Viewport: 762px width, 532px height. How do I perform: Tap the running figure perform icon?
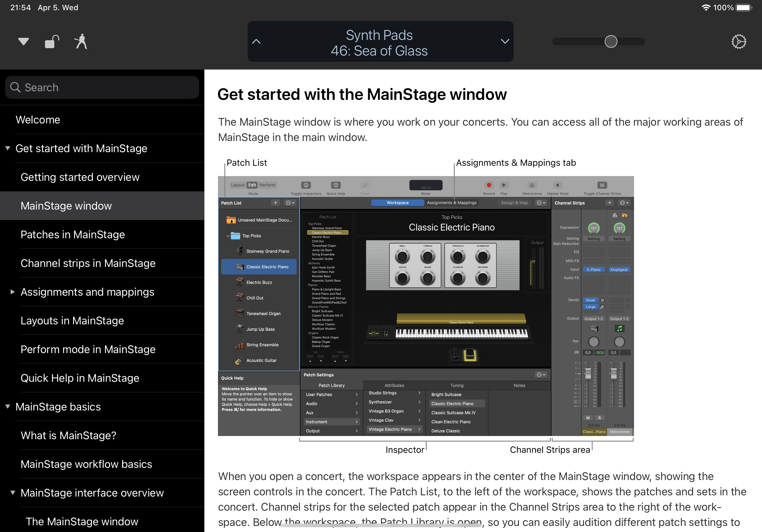click(x=81, y=42)
